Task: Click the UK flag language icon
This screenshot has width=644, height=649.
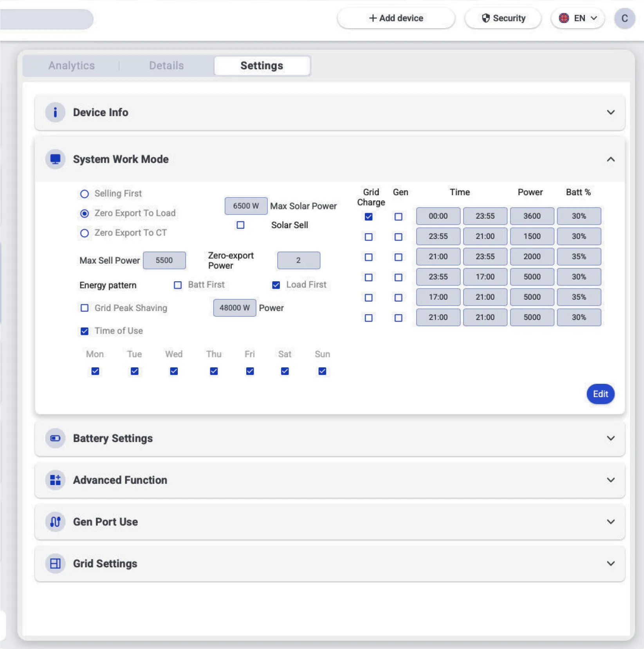Action: click(564, 18)
